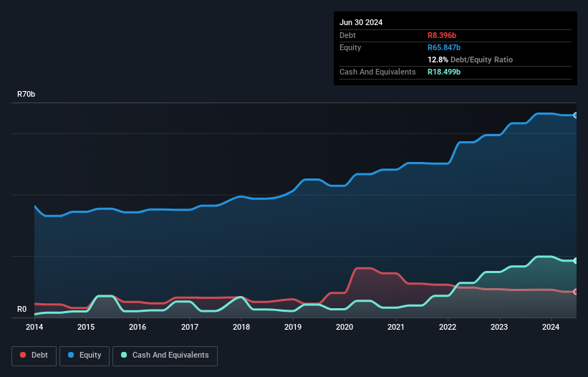588x377 pixels.
Task: Click the 2016 x-axis label
Action: [x=138, y=328]
